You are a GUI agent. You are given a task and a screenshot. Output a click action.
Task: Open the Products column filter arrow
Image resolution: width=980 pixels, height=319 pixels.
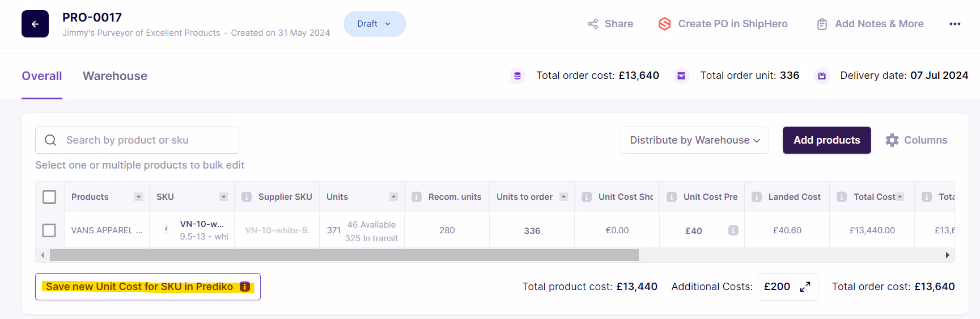click(x=138, y=197)
